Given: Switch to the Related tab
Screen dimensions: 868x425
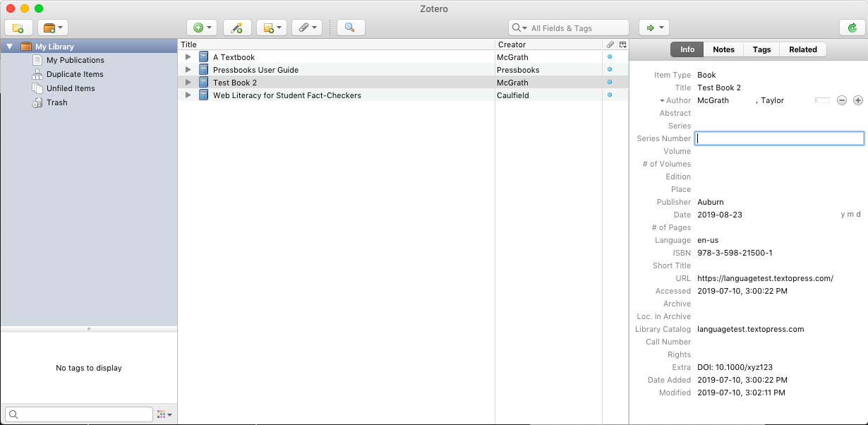Looking at the screenshot, I should [x=803, y=49].
